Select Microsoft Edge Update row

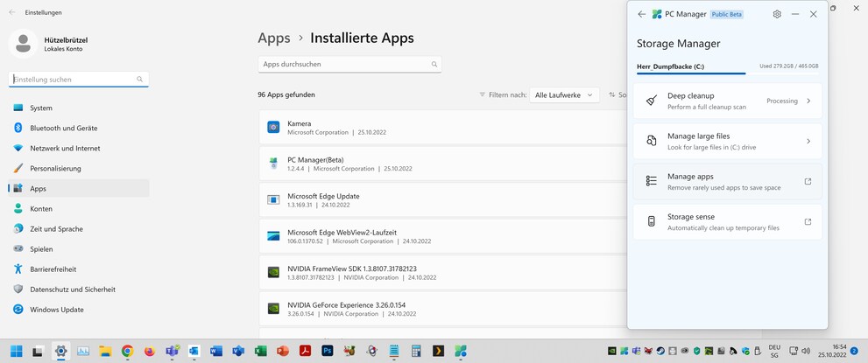[443, 200]
